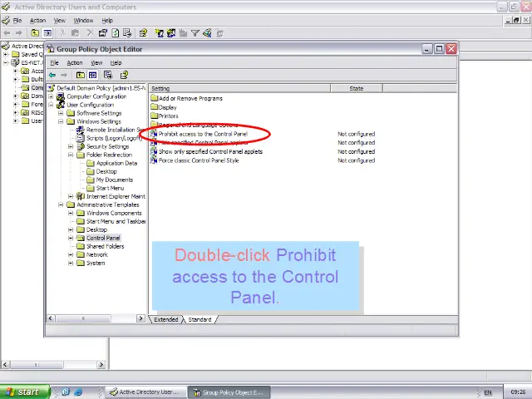Open Action menu in Group Policy Object Editor

coord(75,63)
